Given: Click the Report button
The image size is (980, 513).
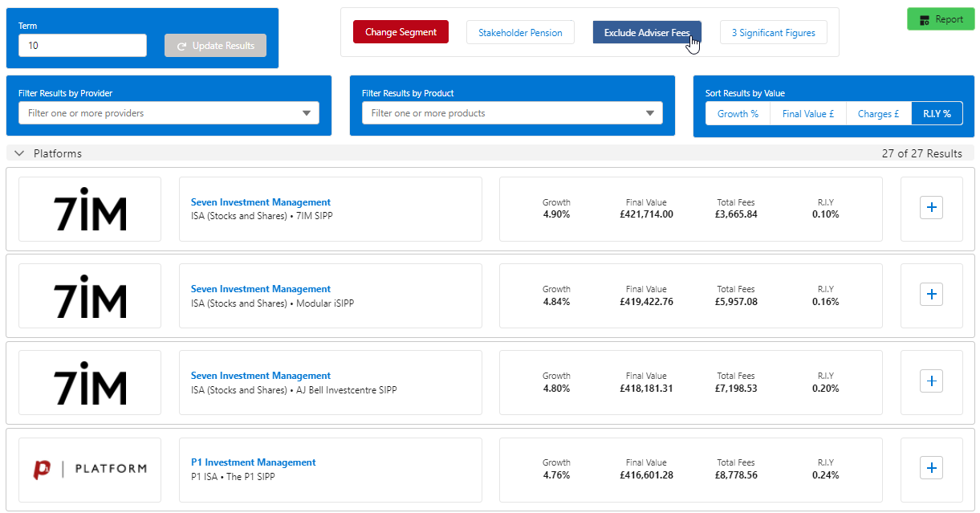Looking at the screenshot, I should click(x=940, y=19).
